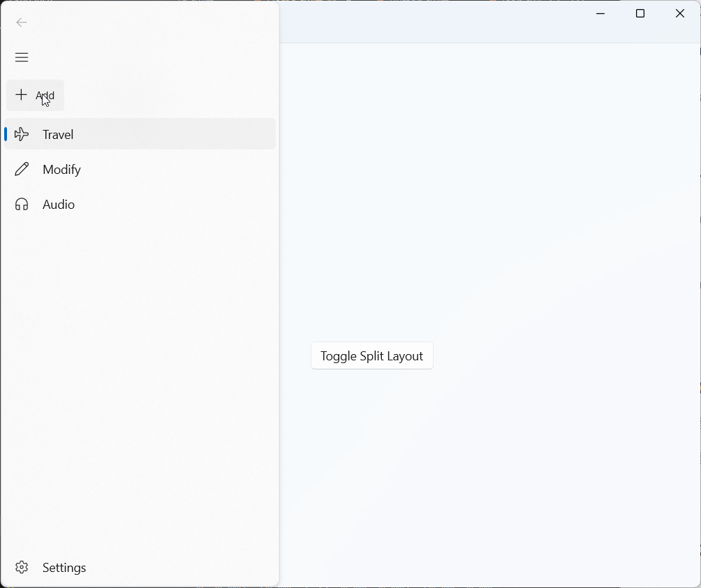Image resolution: width=701 pixels, height=588 pixels.
Task: Click the headphones icon for Audio
Action: coord(22,204)
